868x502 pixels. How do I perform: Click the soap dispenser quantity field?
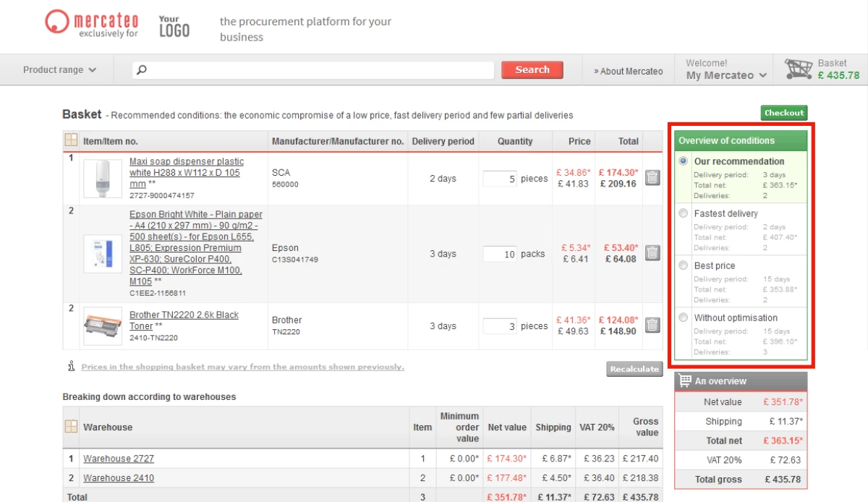point(500,179)
